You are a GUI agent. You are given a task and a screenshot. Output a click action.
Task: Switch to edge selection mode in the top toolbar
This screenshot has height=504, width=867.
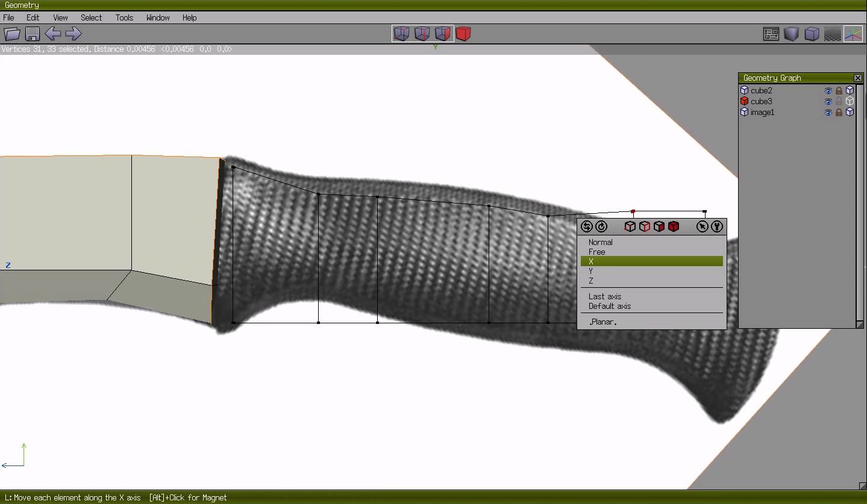(x=422, y=34)
